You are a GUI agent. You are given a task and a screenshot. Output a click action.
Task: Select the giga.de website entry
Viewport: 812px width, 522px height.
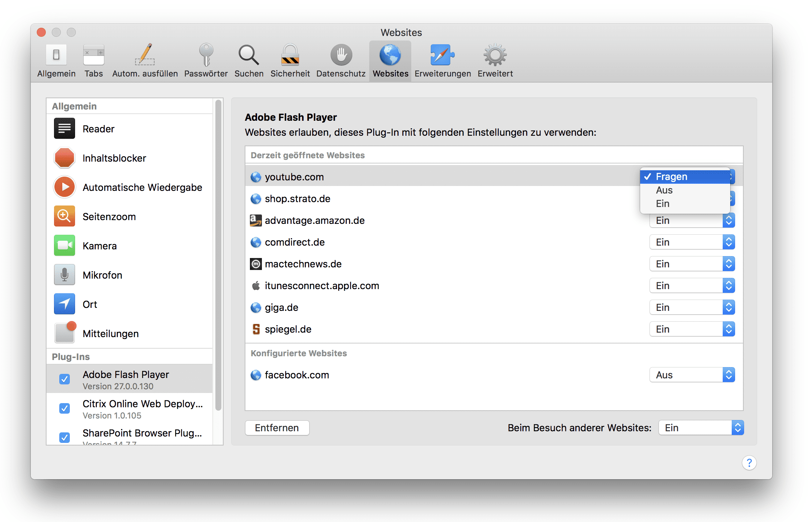(x=494, y=307)
